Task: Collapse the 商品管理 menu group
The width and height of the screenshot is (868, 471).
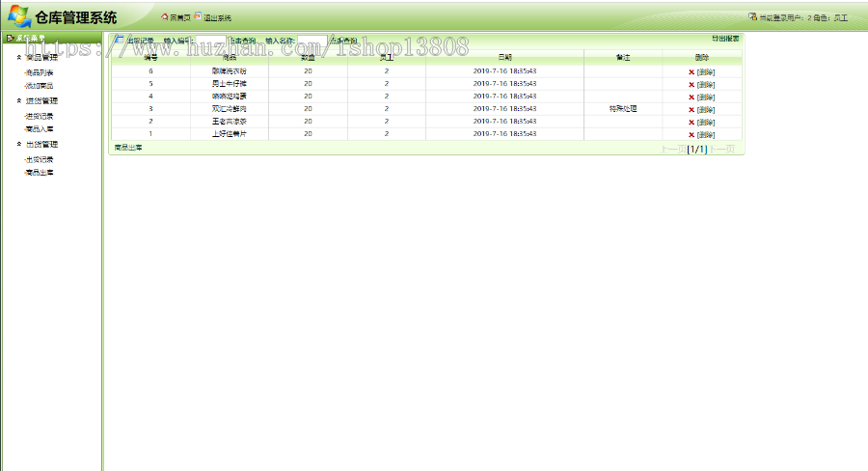Action: pos(19,57)
